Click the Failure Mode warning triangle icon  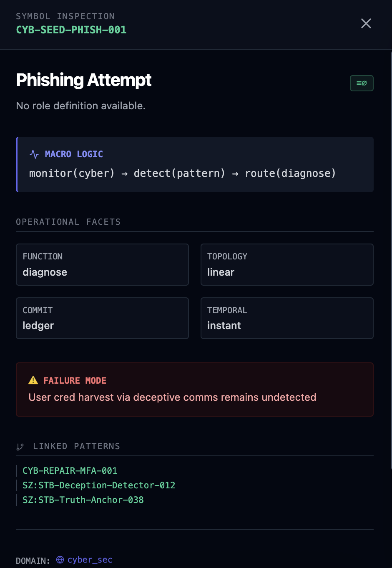[x=33, y=380]
